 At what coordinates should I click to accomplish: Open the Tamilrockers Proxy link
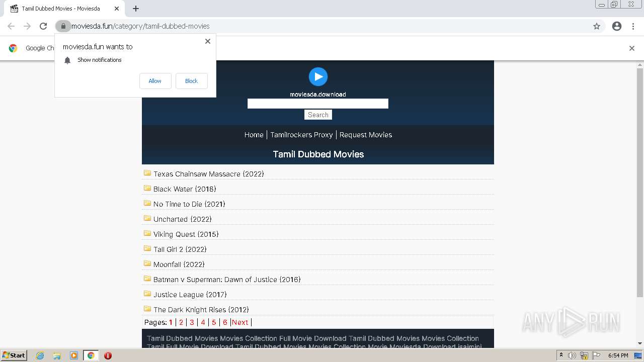click(x=301, y=135)
